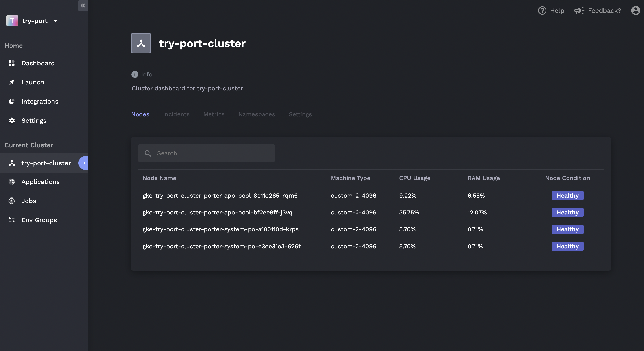Open Launch in the sidebar
The width and height of the screenshot is (644, 351).
tap(33, 82)
